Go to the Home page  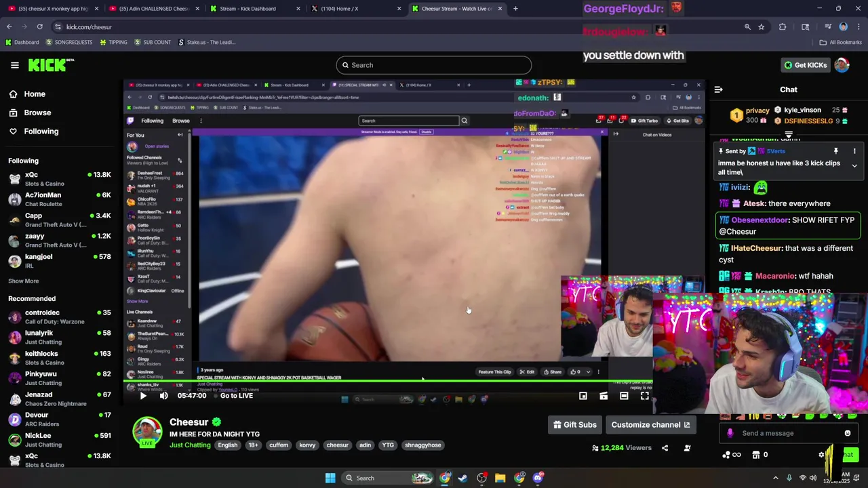pos(35,94)
